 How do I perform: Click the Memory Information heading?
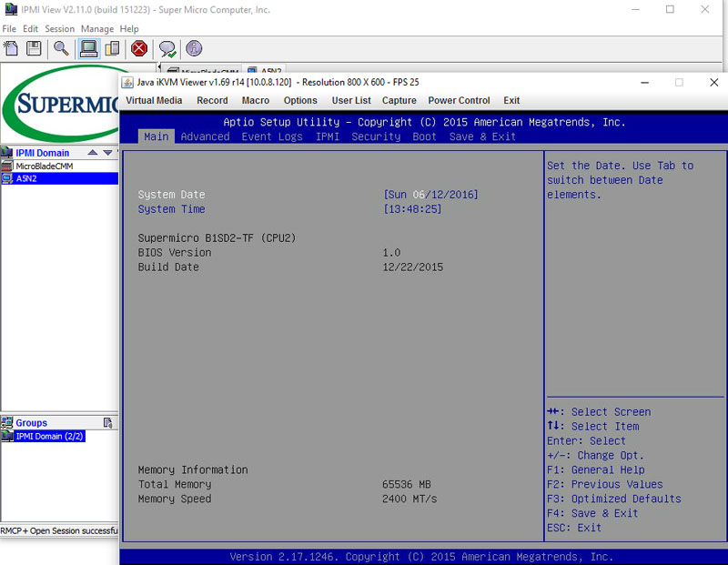[x=193, y=469]
